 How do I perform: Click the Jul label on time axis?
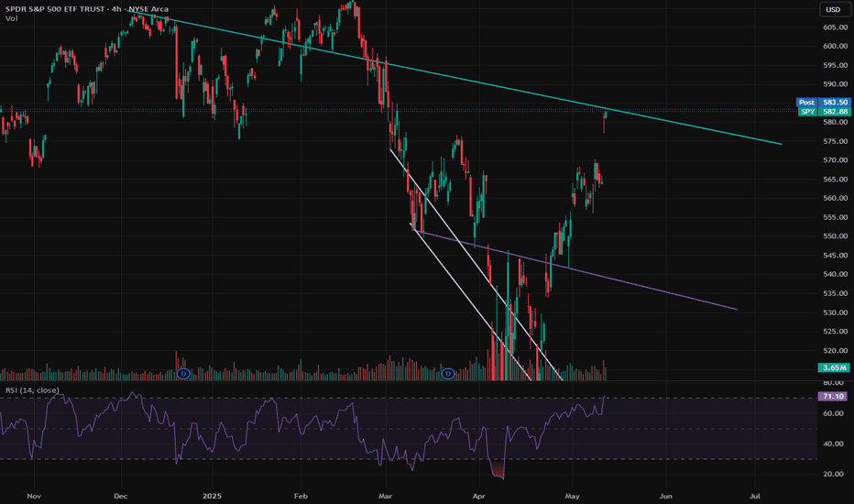pos(755,496)
